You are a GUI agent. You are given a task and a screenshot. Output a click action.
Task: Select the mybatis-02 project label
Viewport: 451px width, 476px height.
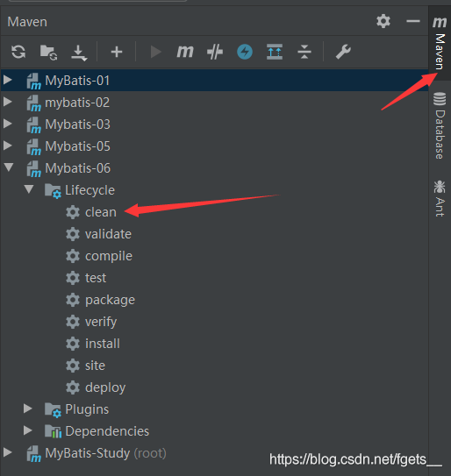pyautogui.click(x=77, y=103)
